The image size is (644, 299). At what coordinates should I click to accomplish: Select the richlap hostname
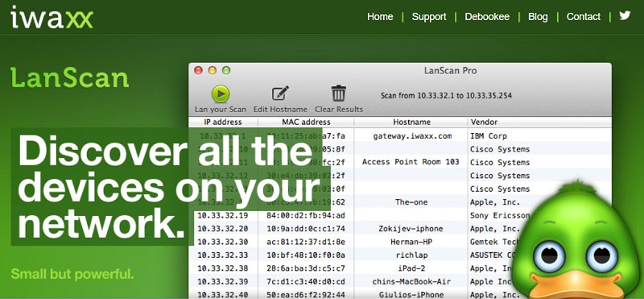click(x=411, y=255)
